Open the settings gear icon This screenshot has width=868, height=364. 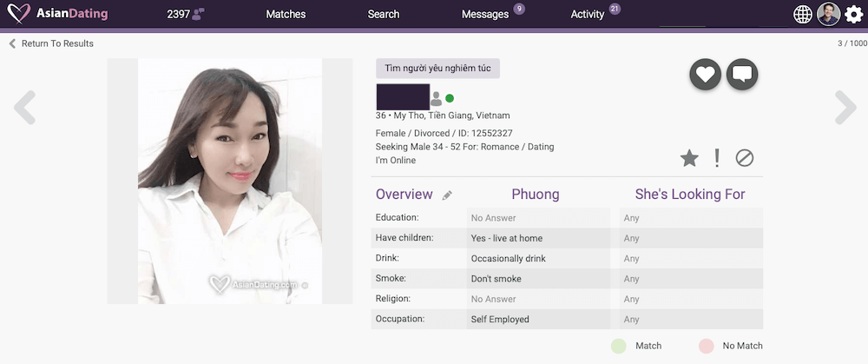(854, 14)
